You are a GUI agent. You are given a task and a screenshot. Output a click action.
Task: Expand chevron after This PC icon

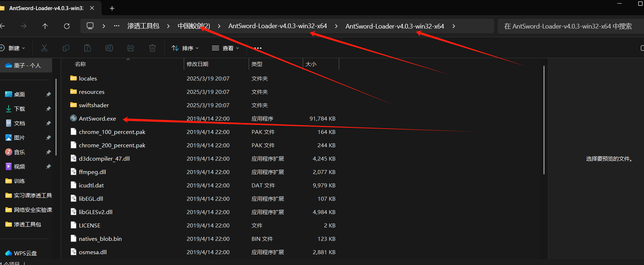point(104,26)
